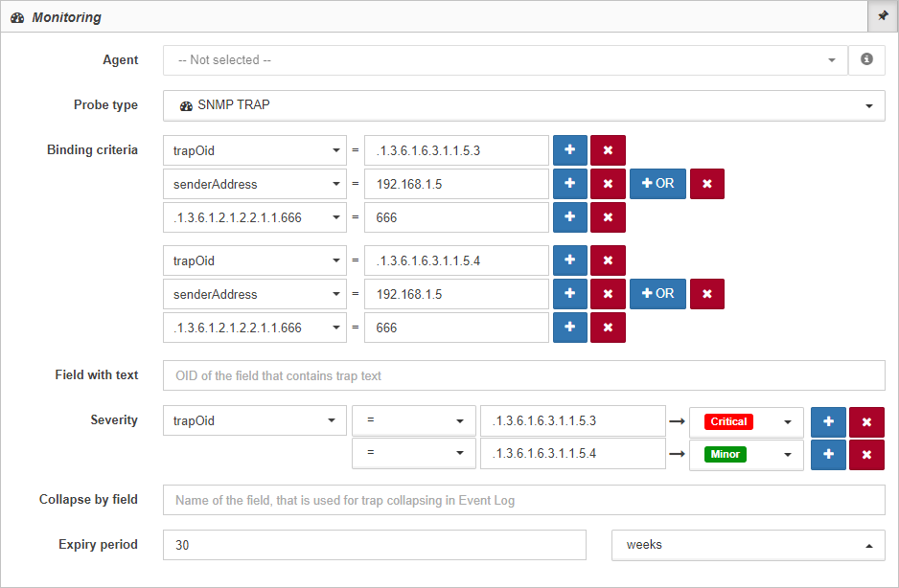Click the Collapse by field input
Screen dimensions: 899x588
point(524,500)
